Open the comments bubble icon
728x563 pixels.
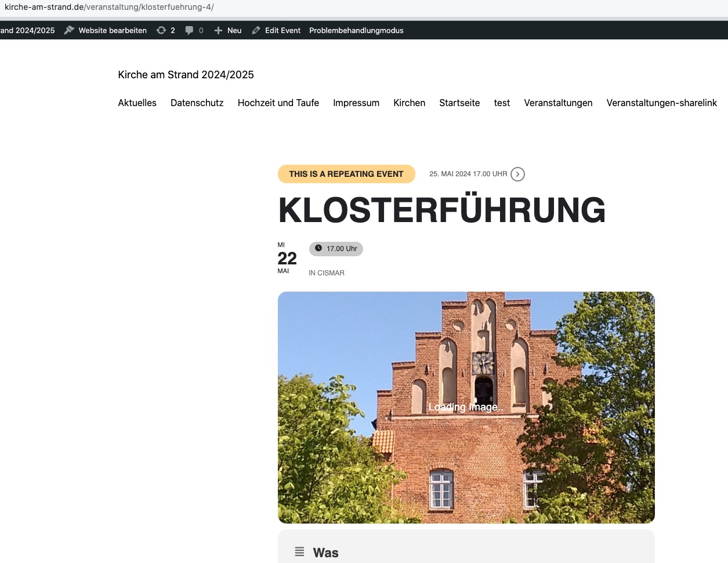tap(189, 30)
